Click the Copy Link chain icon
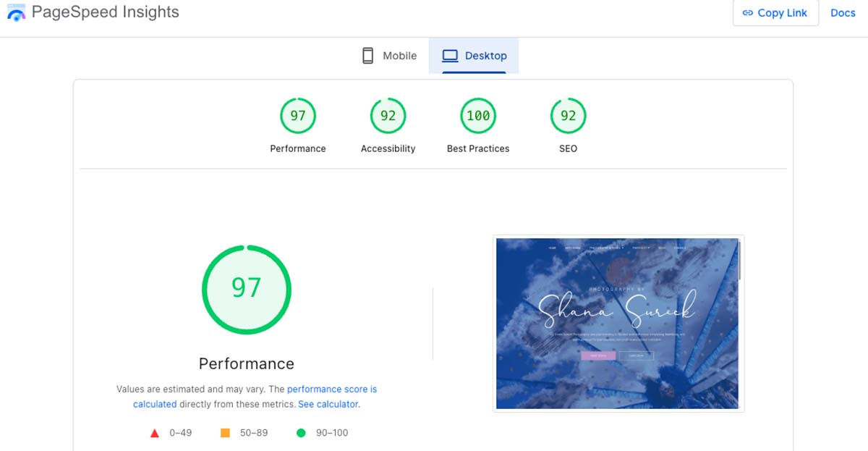Viewport: 868px width, 451px height. (746, 12)
